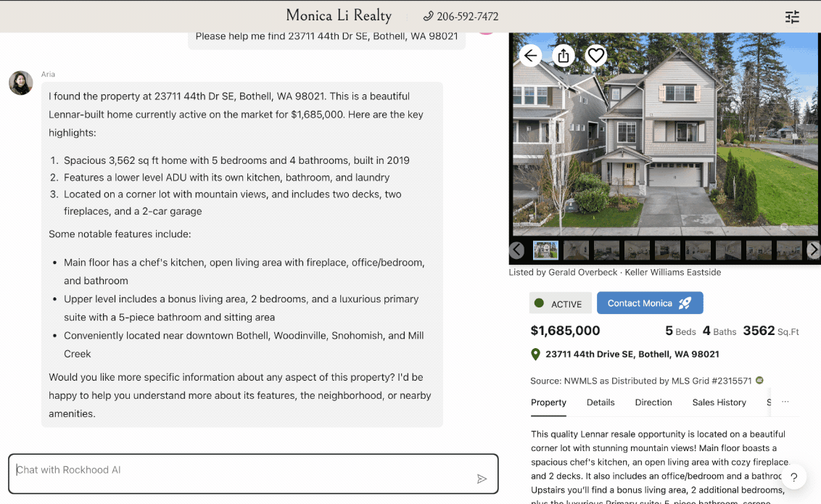This screenshot has width=821, height=504.
Task: Click the ACTIVE status badge
Action: point(561,304)
